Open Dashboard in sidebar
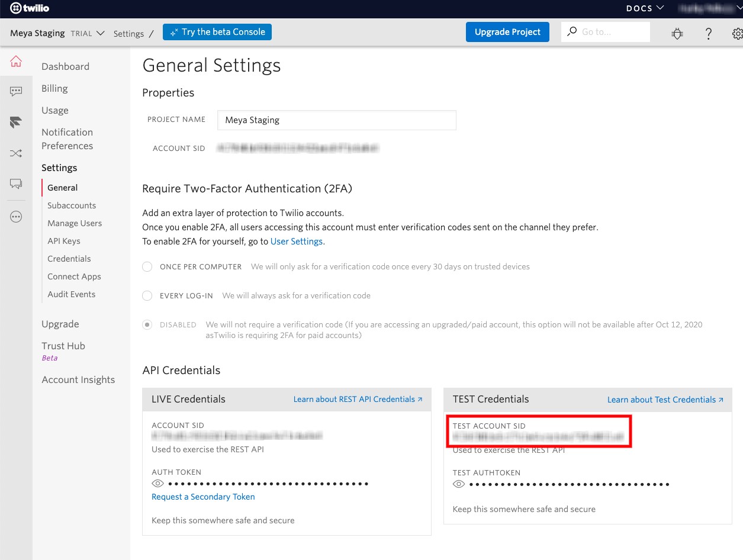This screenshot has width=743, height=560. 65,66
